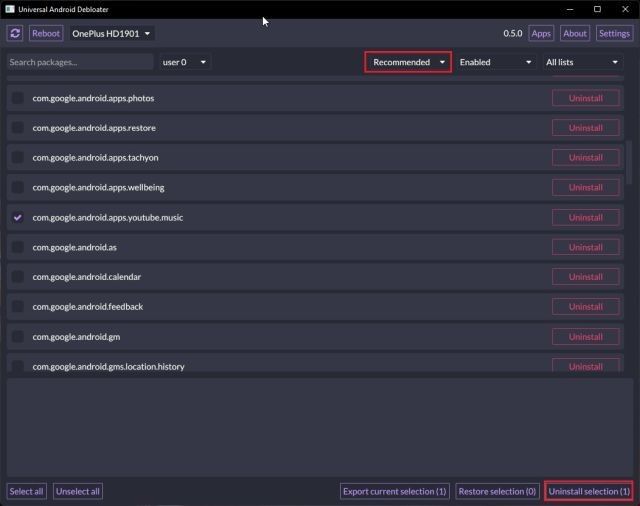Open the Apps view
Image resolution: width=640 pixels, height=506 pixels.
541,33
